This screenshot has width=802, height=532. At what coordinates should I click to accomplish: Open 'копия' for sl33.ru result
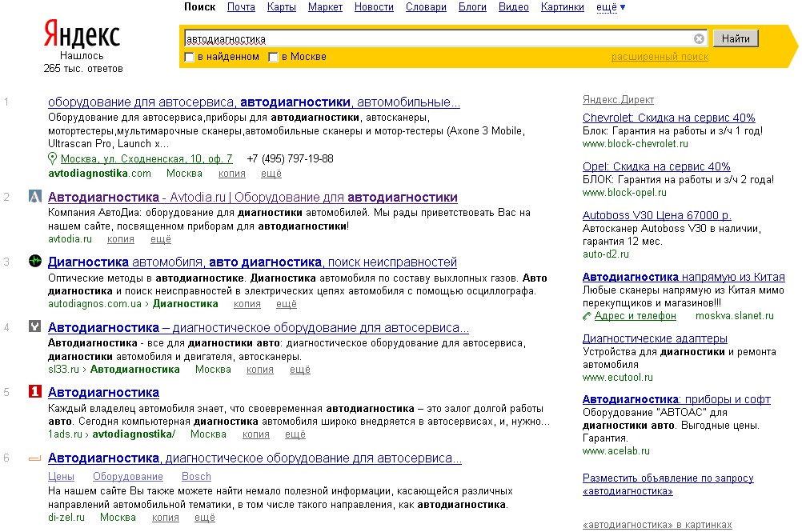click(260, 370)
